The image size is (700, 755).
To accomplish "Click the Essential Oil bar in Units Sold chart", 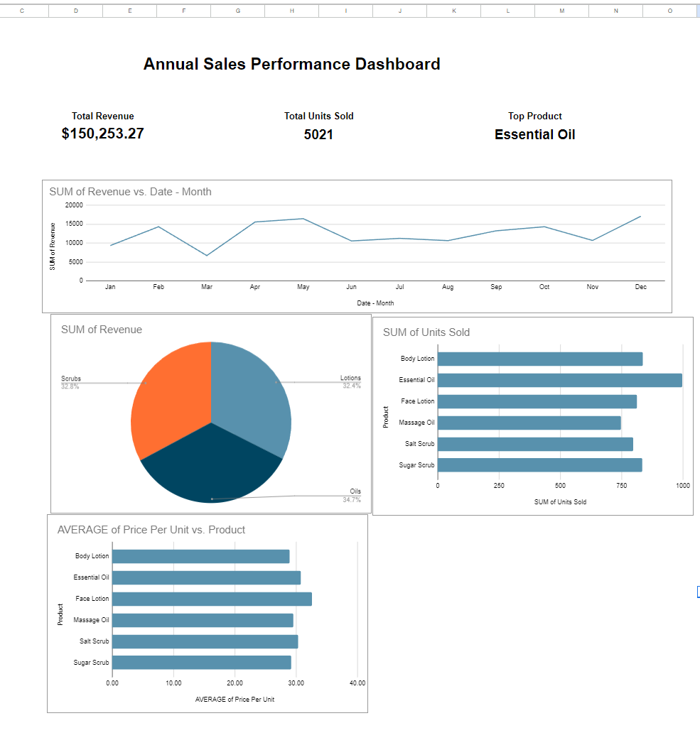I will (x=560, y=381).
